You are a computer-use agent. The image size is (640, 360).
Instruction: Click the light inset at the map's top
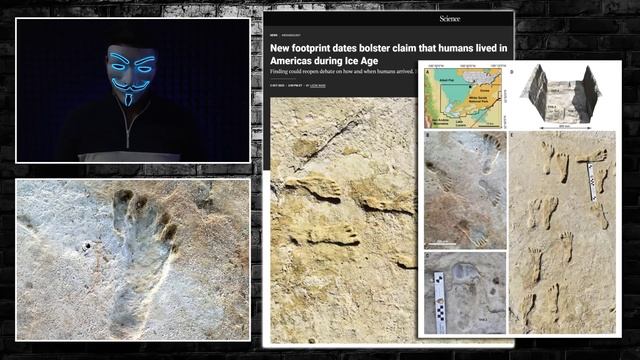[478, 77]
